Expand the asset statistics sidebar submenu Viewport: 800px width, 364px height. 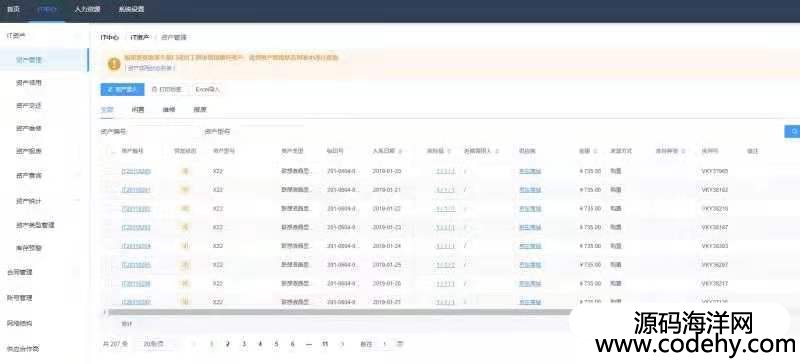(78, 201)
